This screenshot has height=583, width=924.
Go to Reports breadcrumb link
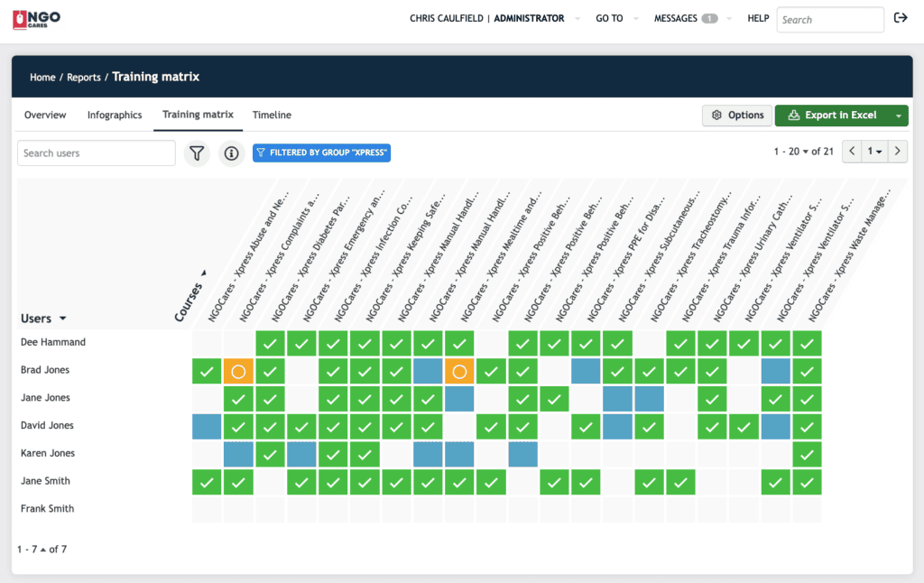84,78
